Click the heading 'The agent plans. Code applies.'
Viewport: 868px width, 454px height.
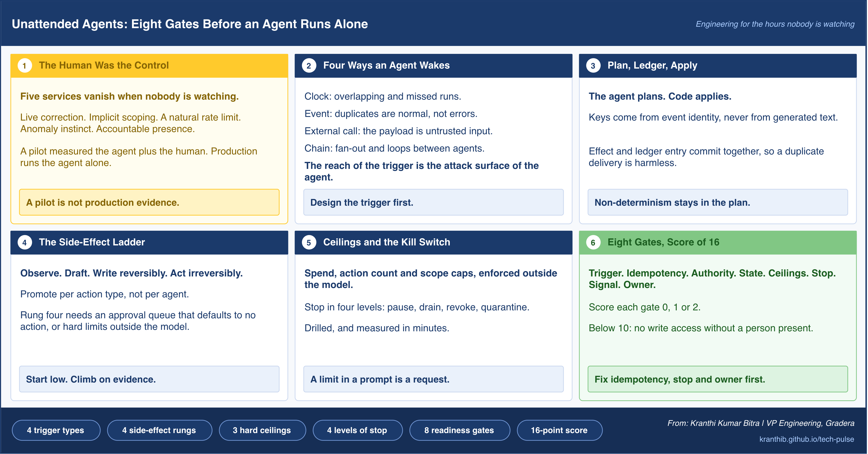(x=660, y=96)
